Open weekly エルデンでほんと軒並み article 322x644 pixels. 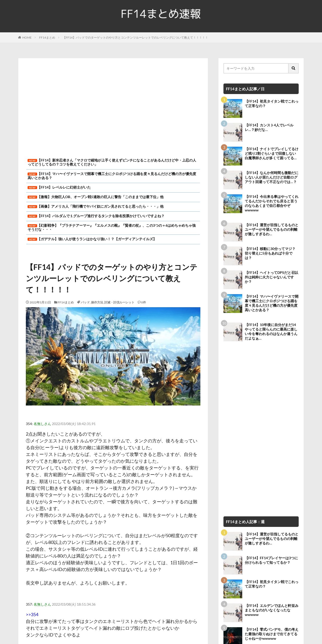coord(272,610)
